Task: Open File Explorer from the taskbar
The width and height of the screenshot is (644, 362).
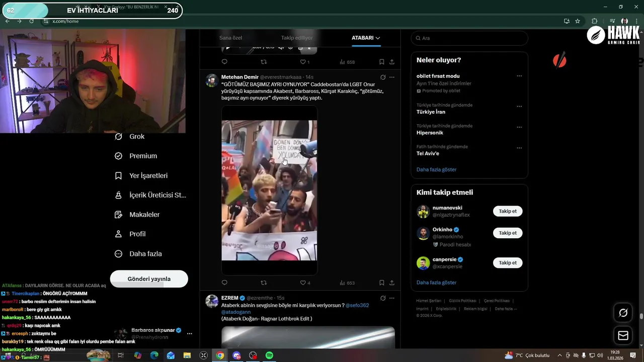Action: coord(187,355)
